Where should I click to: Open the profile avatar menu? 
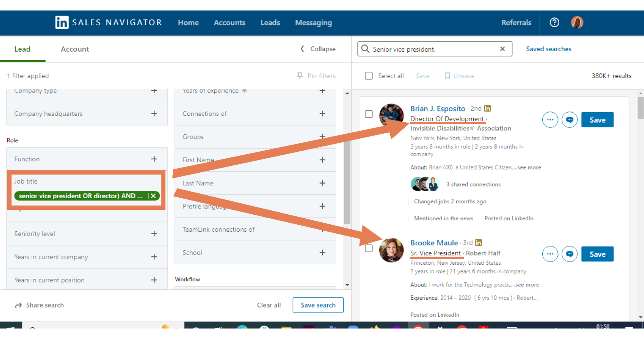pyautogui.click(x=577, y=23)
